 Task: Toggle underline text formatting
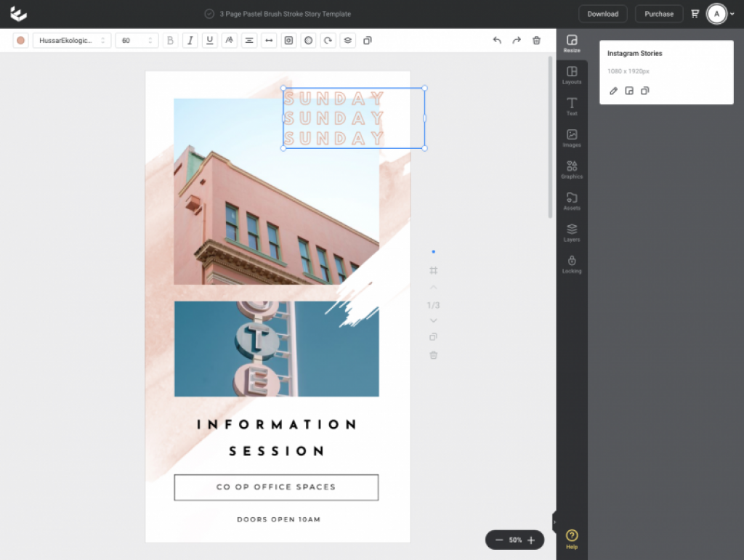210,41
